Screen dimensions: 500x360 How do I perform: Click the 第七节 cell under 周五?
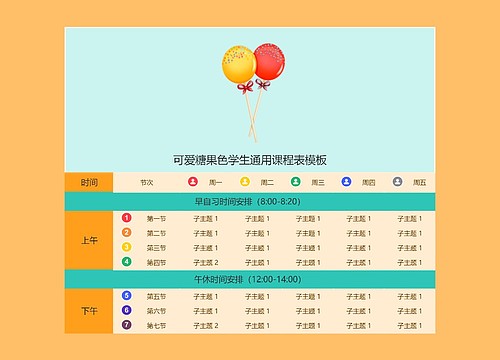(410, 326)
